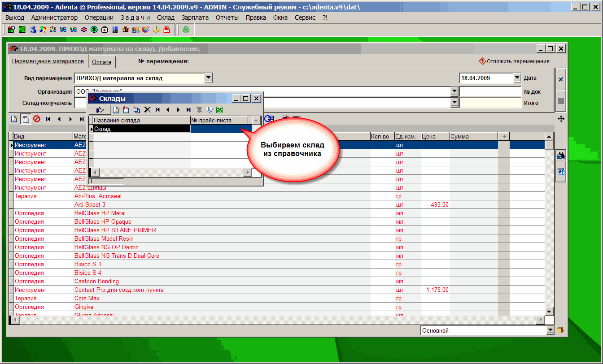Switch to the Оплата tab
The image size is (603, 364).
[101, 62]
